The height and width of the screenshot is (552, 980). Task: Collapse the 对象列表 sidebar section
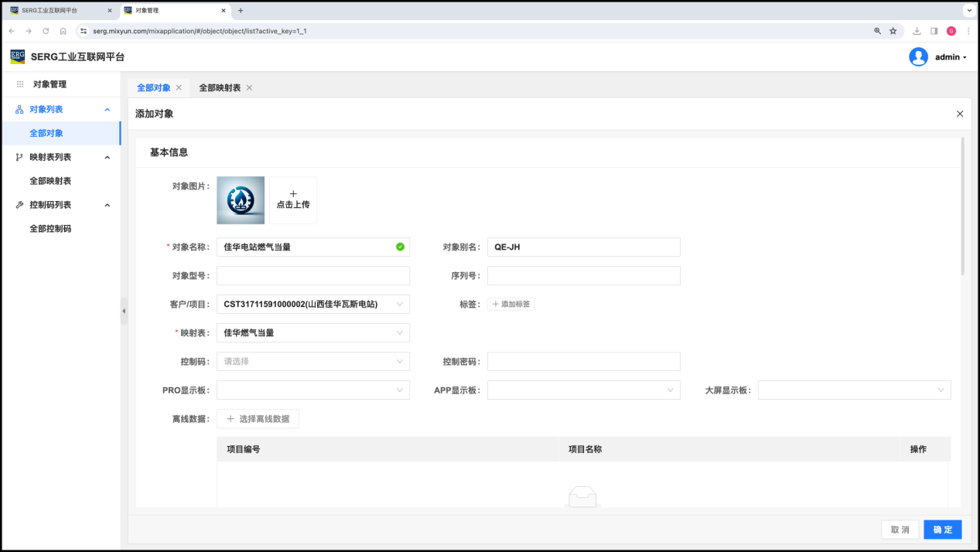108,110
